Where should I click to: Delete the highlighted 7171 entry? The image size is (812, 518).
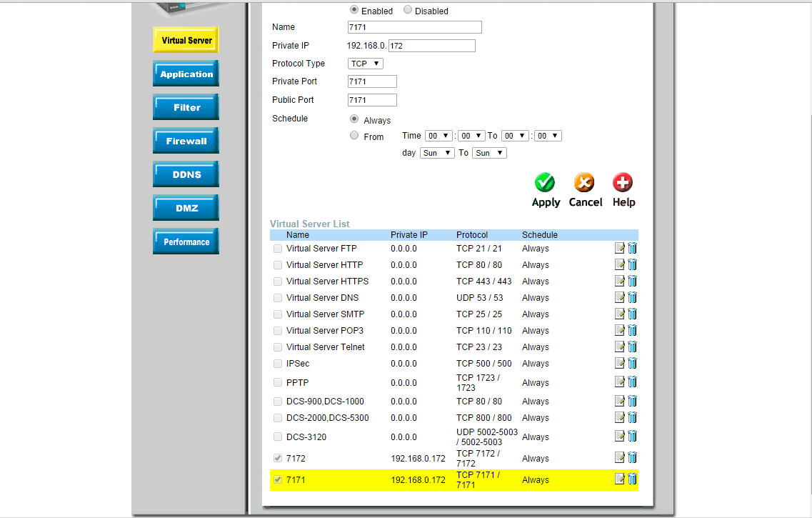[x=632, y=479]
